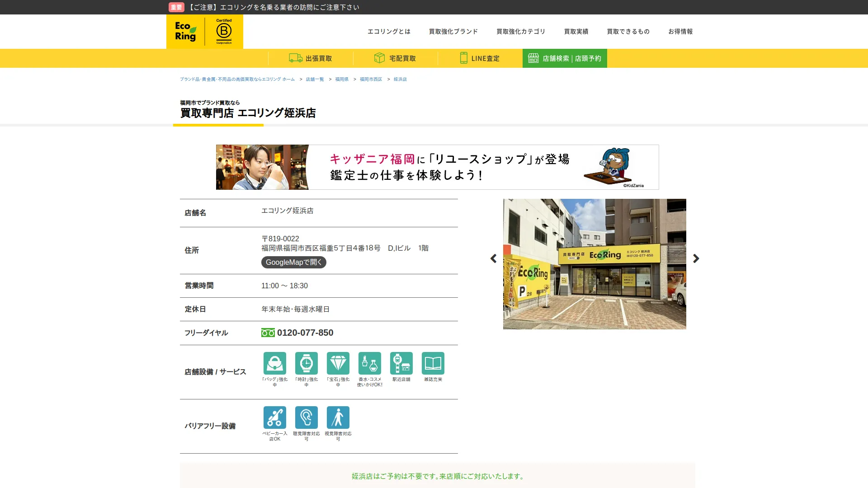868x488 pixels.
Task: Click the 姪浜店 breadcrumb link
Action: (x=400, y=80)
